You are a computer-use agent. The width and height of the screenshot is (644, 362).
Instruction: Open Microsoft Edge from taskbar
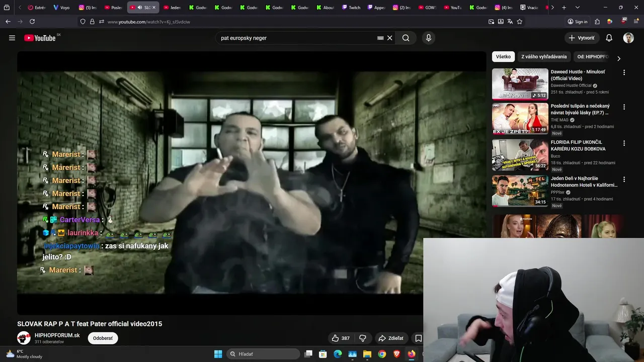coord(338,354)
